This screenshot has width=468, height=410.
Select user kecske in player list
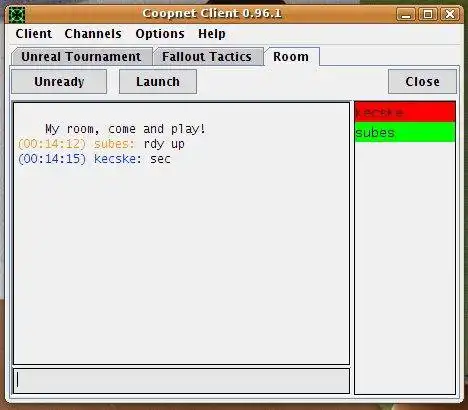coord(405,112)
